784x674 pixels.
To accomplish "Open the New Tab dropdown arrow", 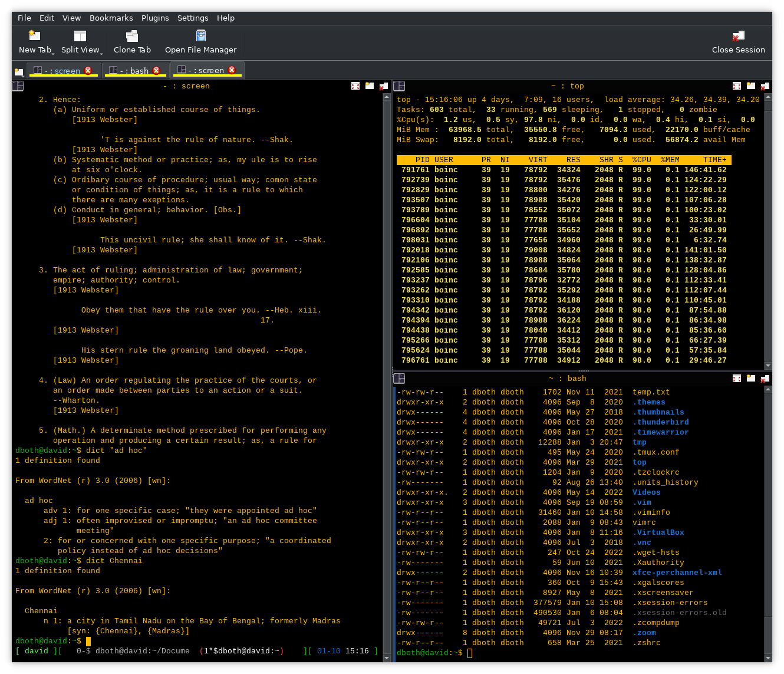I will pyautogui.click(x=54, y=53).
